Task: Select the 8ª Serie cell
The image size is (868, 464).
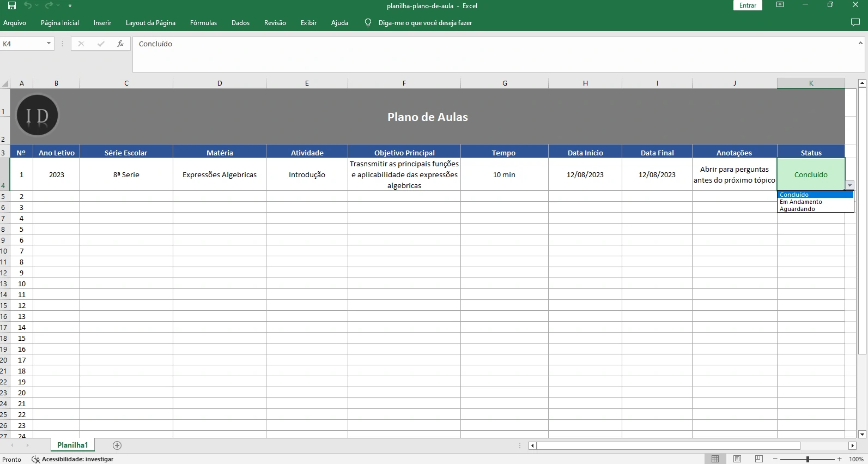Action: click(x=126, y=174)
